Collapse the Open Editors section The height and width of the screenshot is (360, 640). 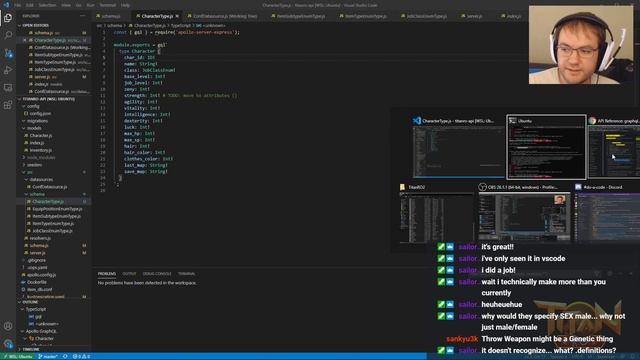coord(54,25)
